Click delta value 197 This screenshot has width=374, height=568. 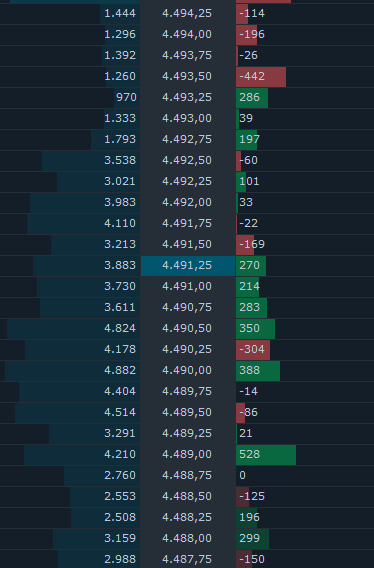pyautogui.click(x=250, y=139)
